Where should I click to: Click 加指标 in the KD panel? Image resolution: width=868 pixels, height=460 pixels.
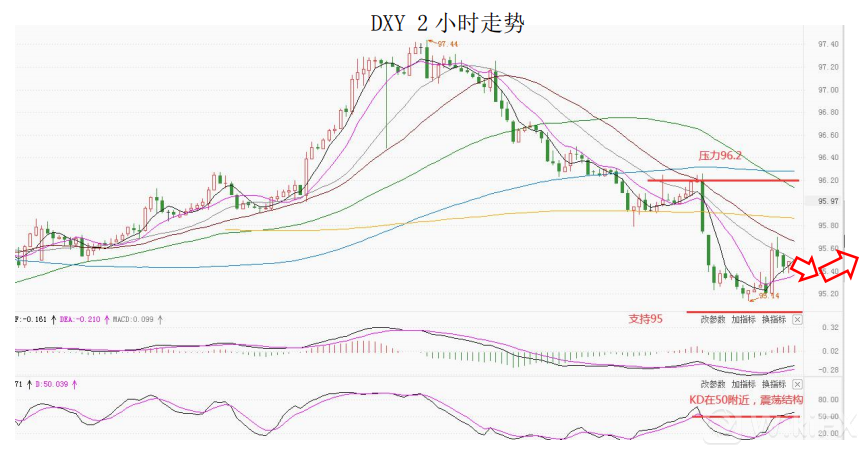point(743,384)
